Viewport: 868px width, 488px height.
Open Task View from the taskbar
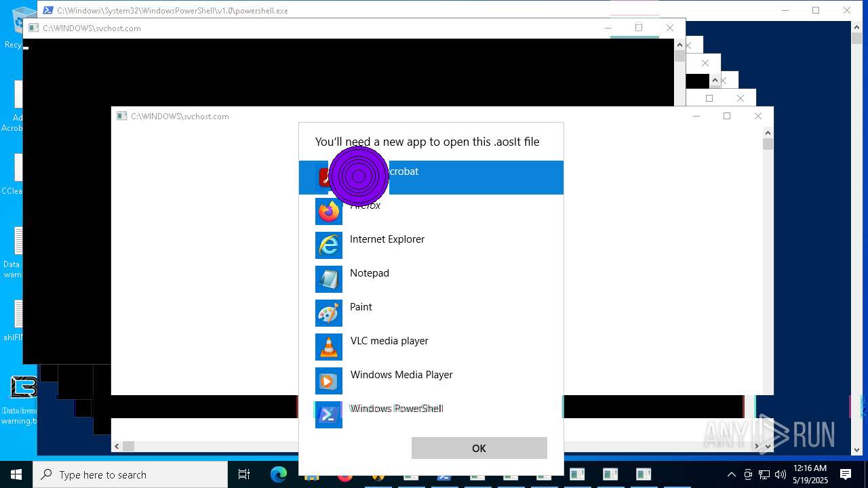[244, 474]
